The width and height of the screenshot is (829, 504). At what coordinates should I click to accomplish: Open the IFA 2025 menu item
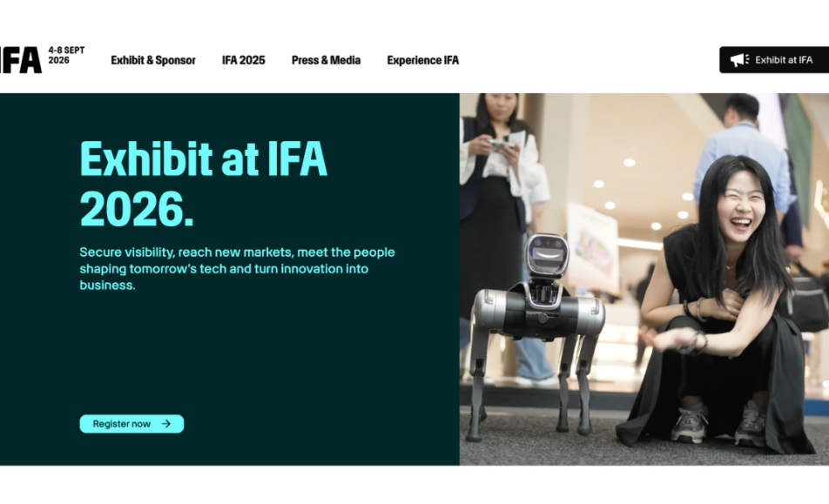[243, 60]
